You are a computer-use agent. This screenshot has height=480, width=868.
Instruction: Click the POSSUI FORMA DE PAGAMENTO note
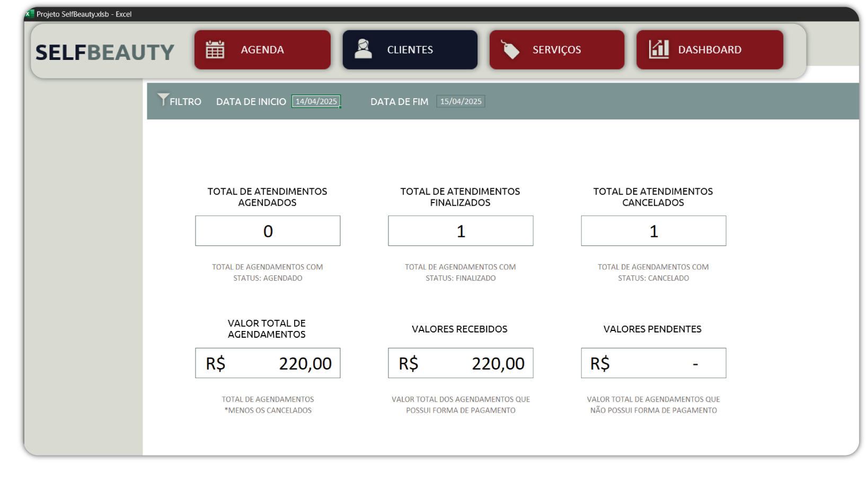click(460, 411)
